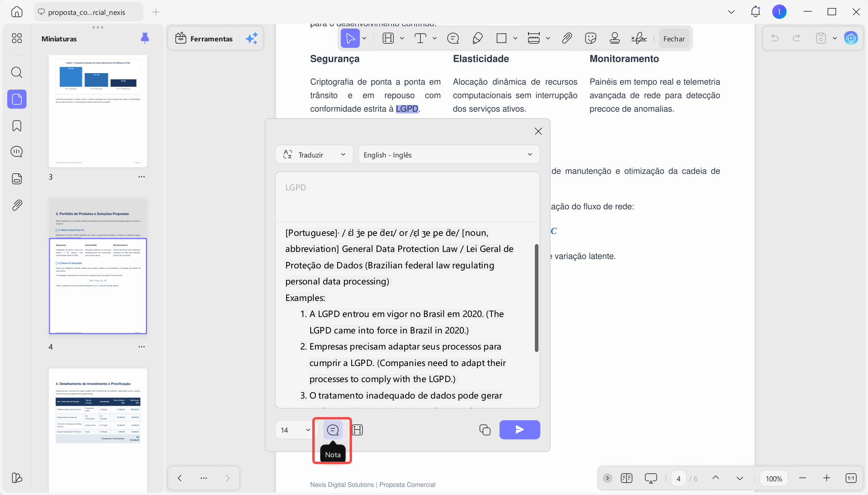Open the search panel in sidebar
The height and width of the screenshot is (495, 868).
17,72
